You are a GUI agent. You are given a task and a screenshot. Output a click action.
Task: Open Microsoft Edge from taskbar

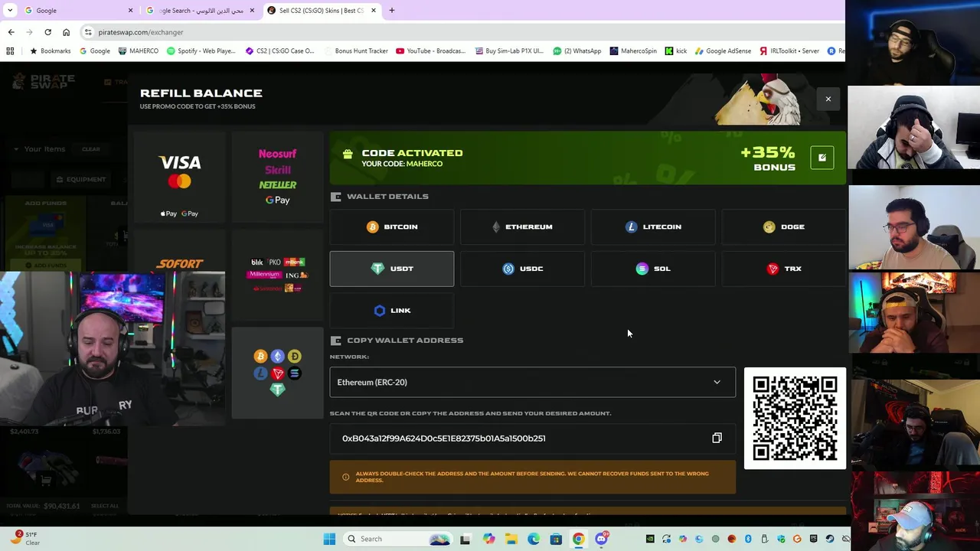pos(534,539)
